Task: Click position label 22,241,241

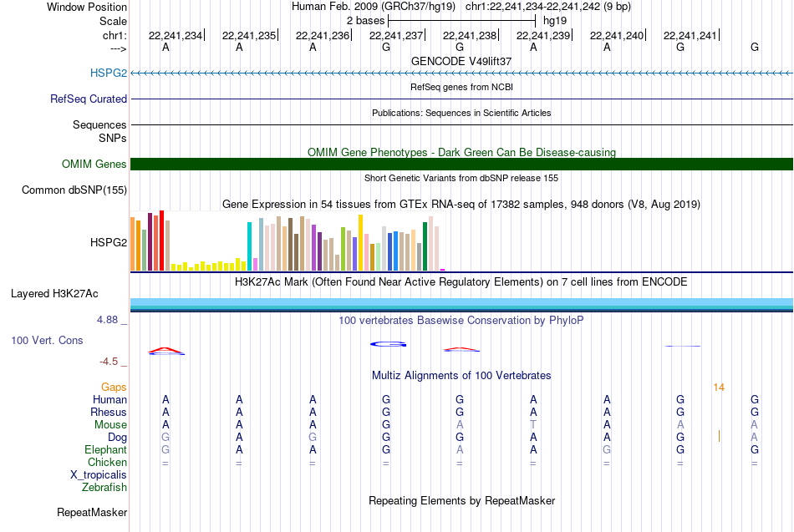Action: (x=690, y=35)
